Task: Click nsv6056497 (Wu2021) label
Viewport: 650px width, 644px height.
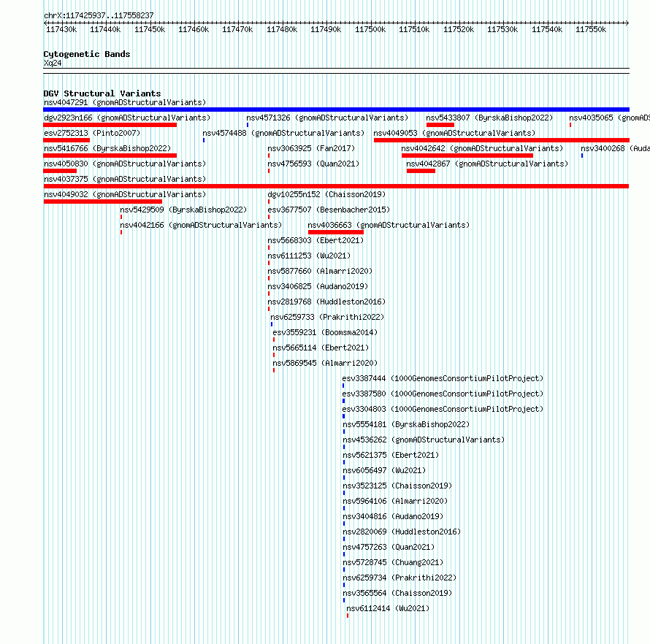Action: click(x=384, y=470)
